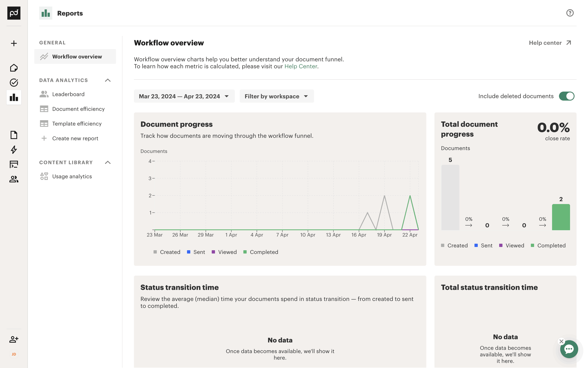The width and height of the screenshot is (588, 368).
Task: Open the chat support bubble
Action: pyautogui.click(x=569, y=349)
